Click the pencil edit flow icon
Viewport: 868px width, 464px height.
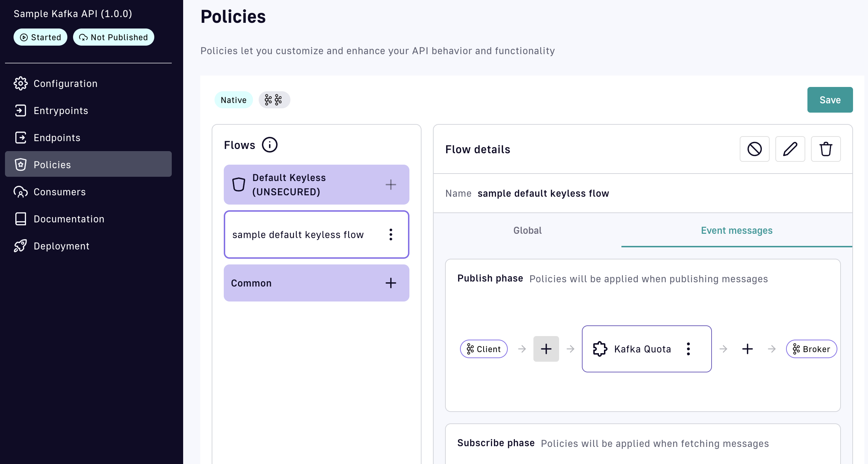[790, 149]
